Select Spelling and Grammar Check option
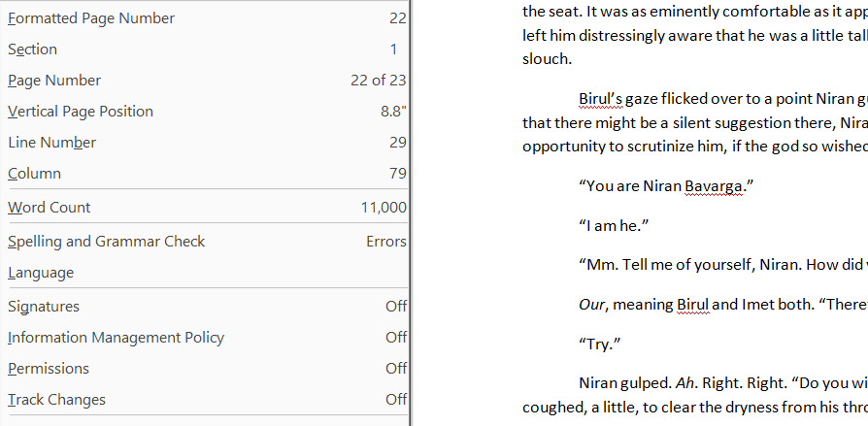Viewport: 868px width, 426px height. click(x=107, y=242)
